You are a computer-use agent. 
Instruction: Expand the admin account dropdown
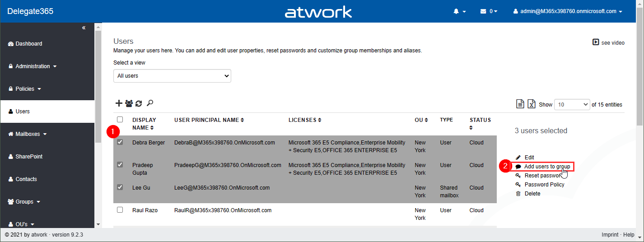click(568, 11)
